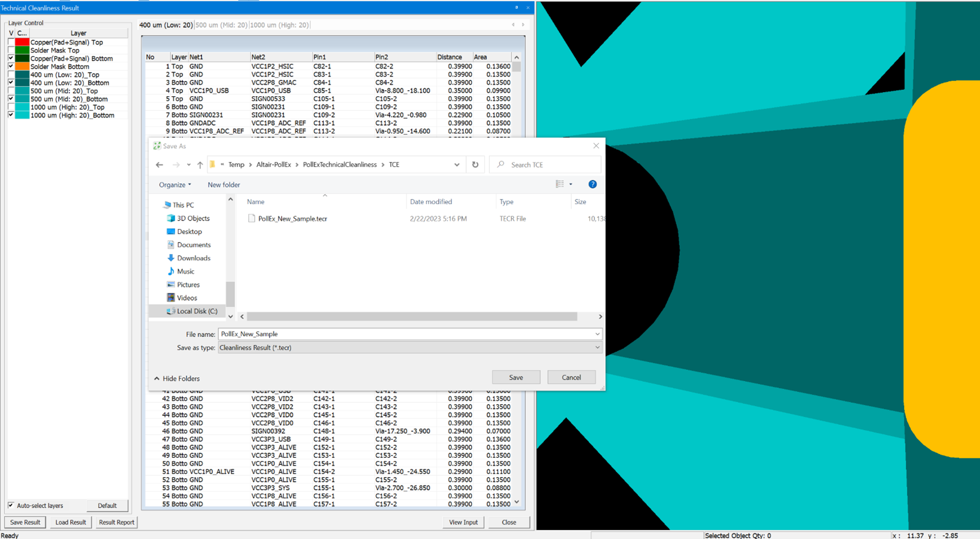Switch to the 500 um (Mid: 20) tab
The width and height of the screenshot is (980, 539).
click(221, 25)
